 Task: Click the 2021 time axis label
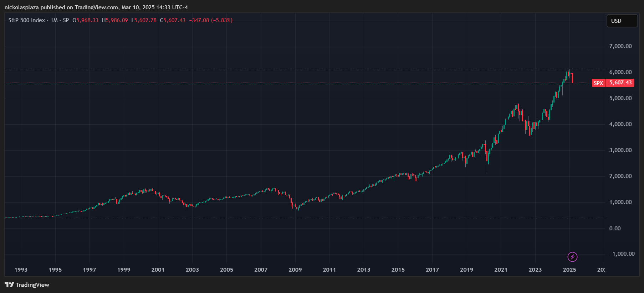(x=501, y=270)
